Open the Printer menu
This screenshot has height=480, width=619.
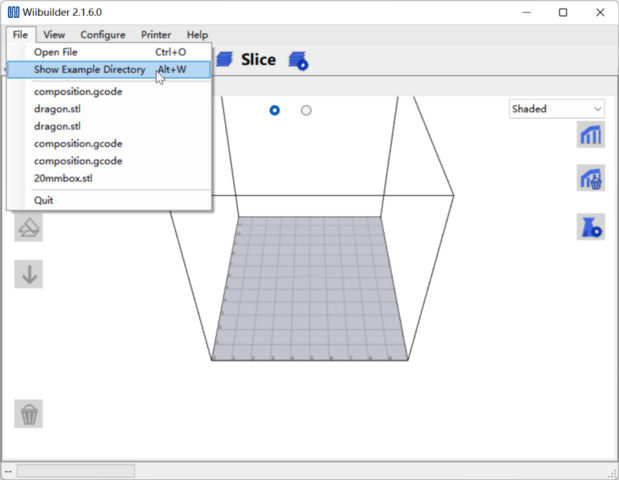[156, 35]
